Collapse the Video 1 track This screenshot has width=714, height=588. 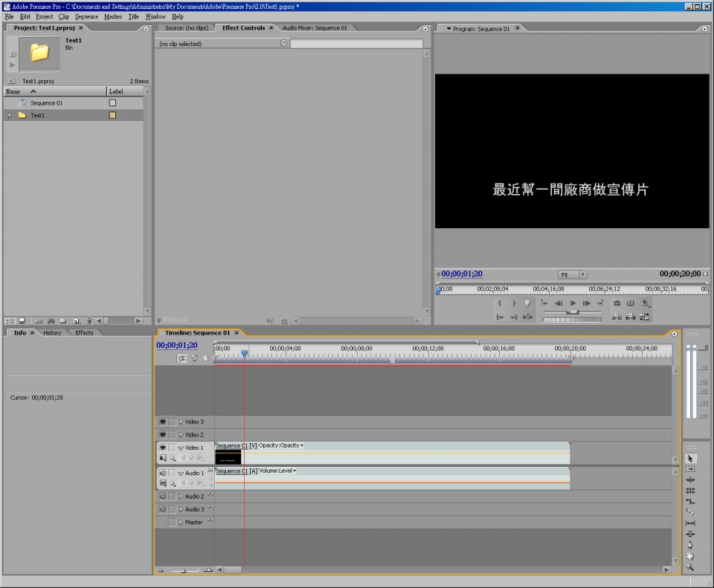point(180,448)
